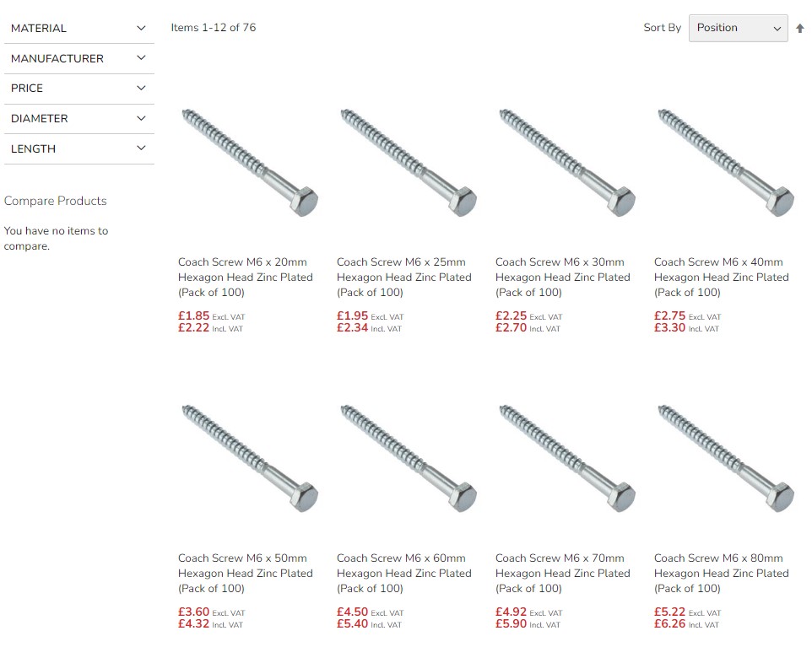Select the M6 x 30mm screw picture
The image size is (812, 647).
coord(566,161)
